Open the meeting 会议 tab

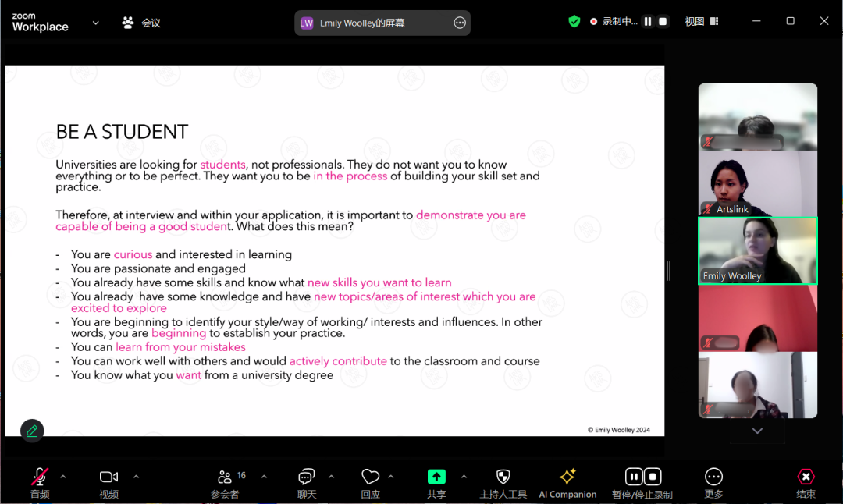[141, 23]
